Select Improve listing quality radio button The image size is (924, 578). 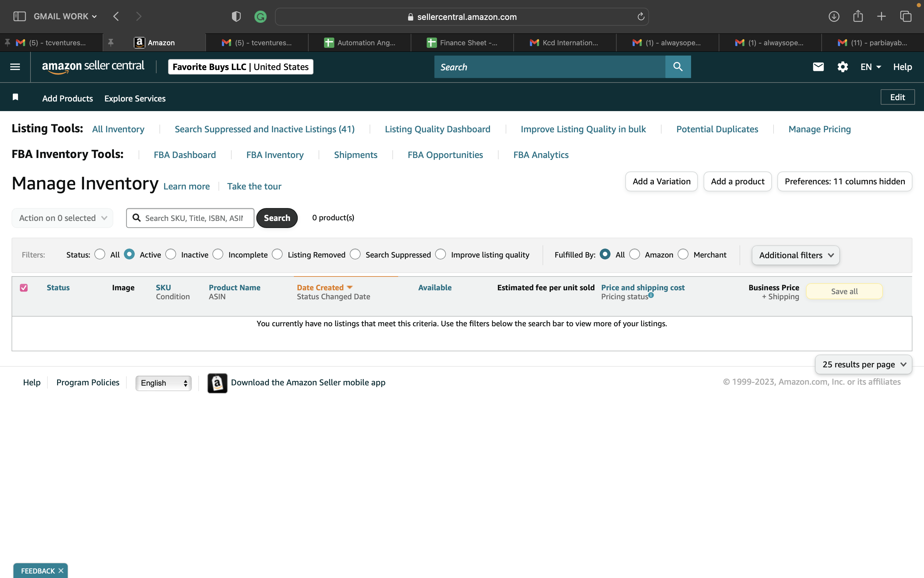coord(441,254)
